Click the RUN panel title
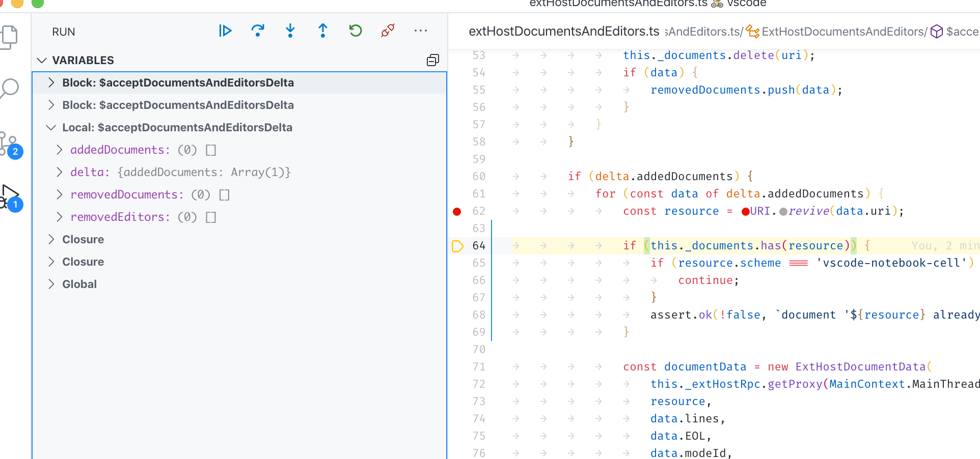The height and width of the screenshot is (459, 980). tap(64, 32)
